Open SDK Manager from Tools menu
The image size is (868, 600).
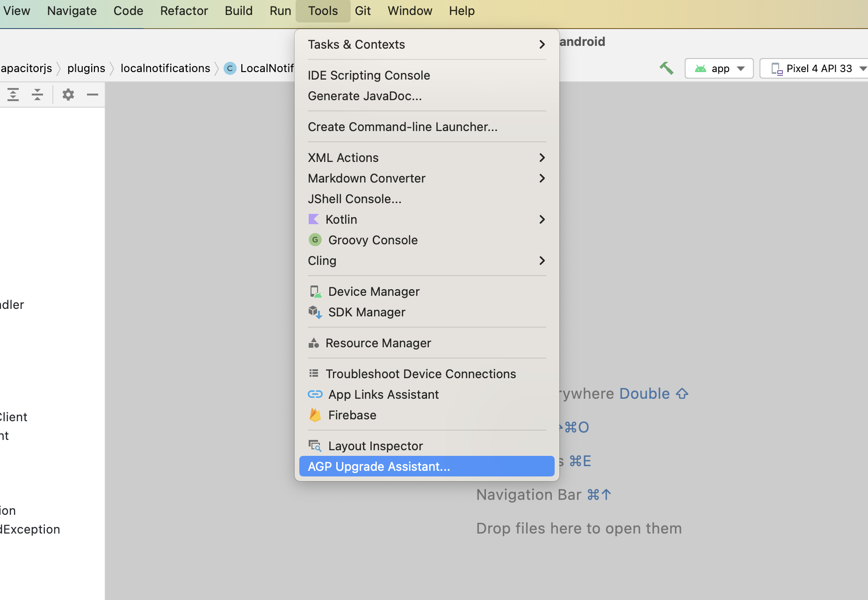[366, 312]
